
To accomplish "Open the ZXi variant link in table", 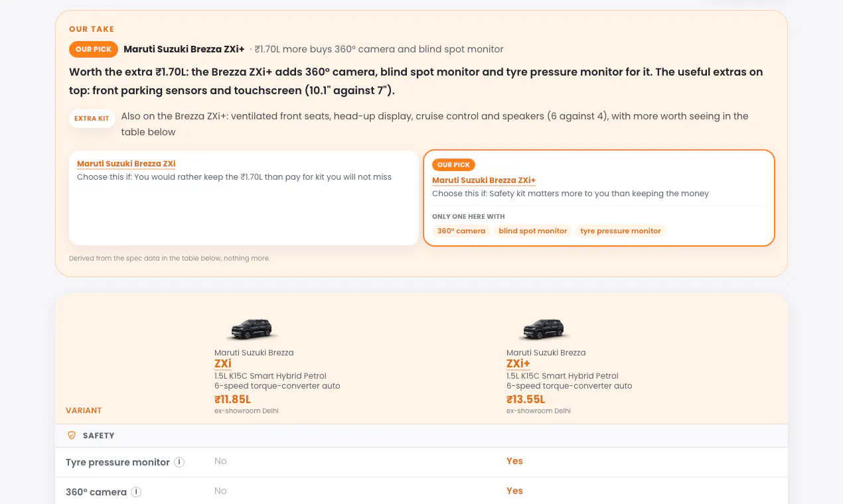I will click(x=223, y=363).
